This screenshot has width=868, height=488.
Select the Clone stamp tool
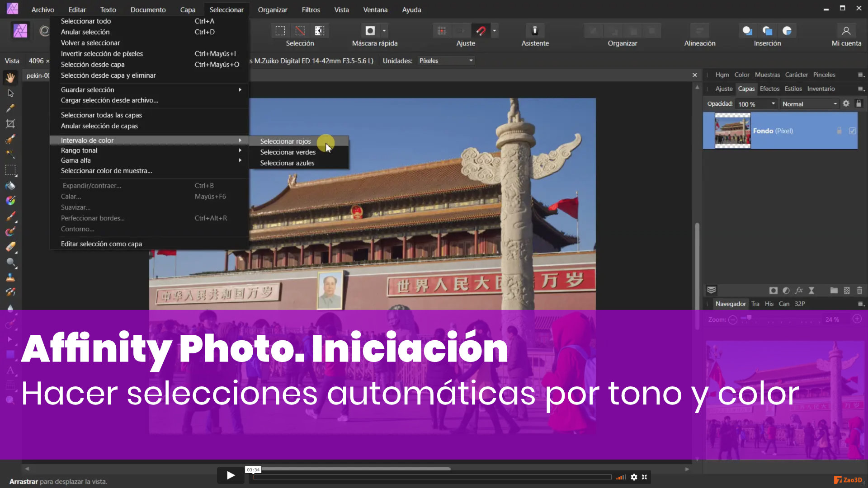pyautogui.click(x=10, y=277)
